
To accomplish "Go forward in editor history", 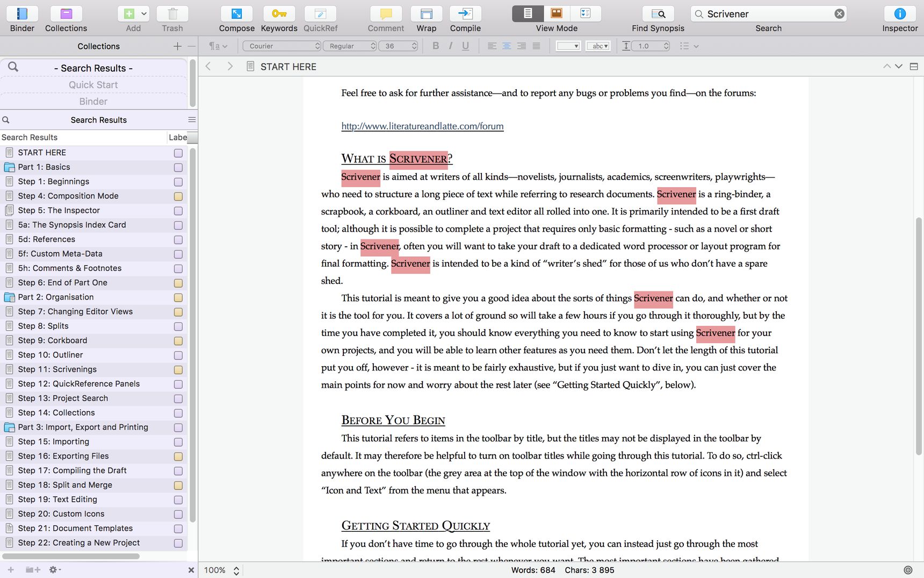I will pos(230,66).
